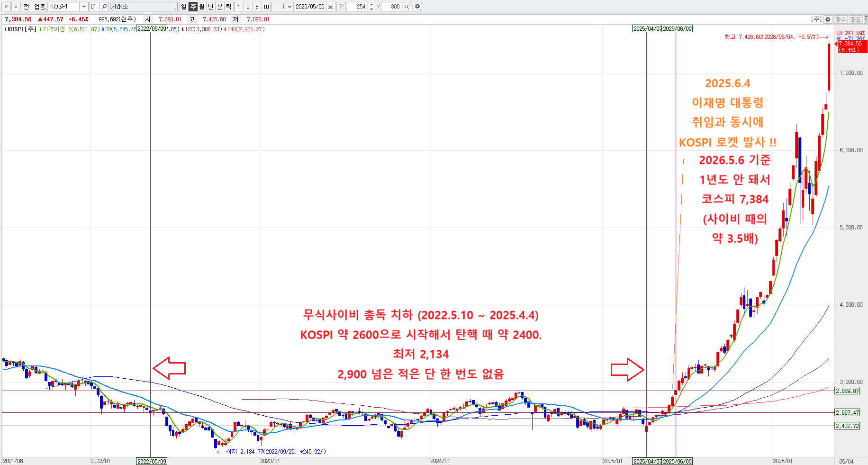The height and width of the screenshot is (465, 868).
Task: Click the 2024/01 time axis label
Action: (440, 461)
